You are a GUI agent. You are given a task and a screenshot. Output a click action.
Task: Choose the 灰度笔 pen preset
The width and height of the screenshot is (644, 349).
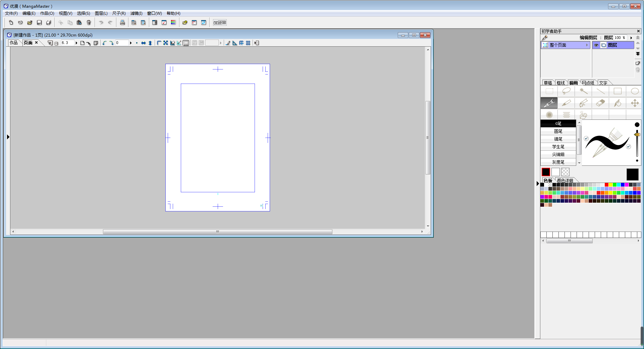[x=558, y=162]
